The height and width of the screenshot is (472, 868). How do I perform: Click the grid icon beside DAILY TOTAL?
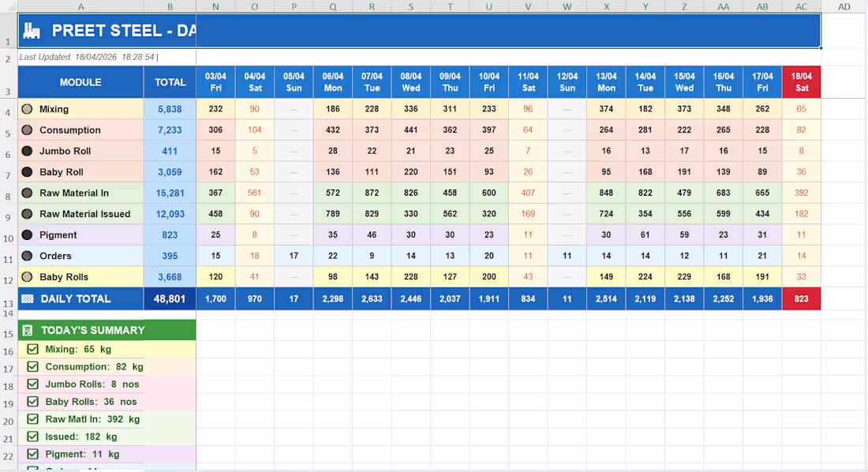[27, 298]
